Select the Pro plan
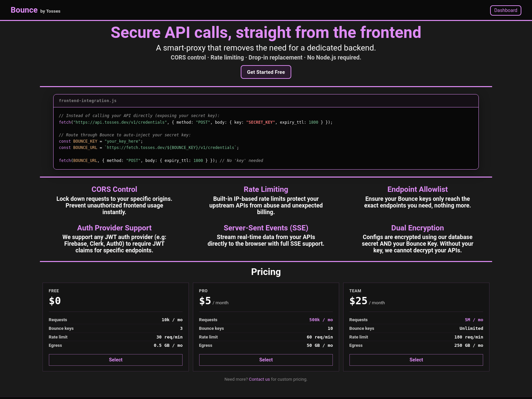The width and height of the screenshot is (532, 399). coord(266,360)
